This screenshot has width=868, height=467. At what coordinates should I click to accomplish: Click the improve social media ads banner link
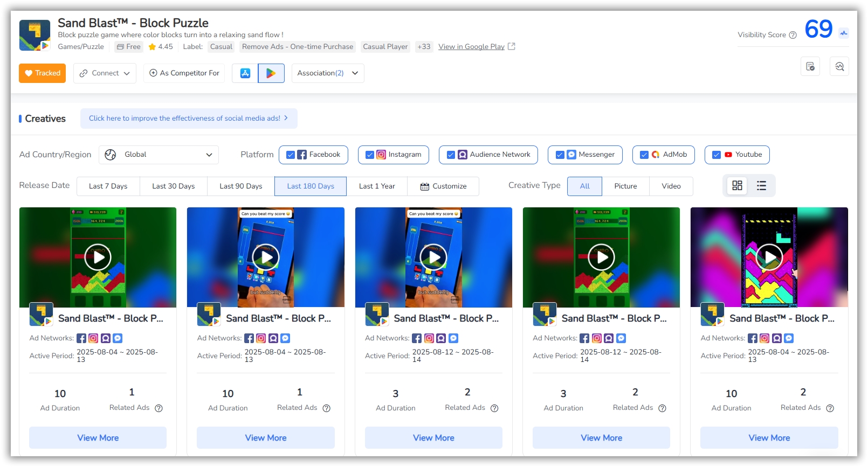click(x=189, y=119)
